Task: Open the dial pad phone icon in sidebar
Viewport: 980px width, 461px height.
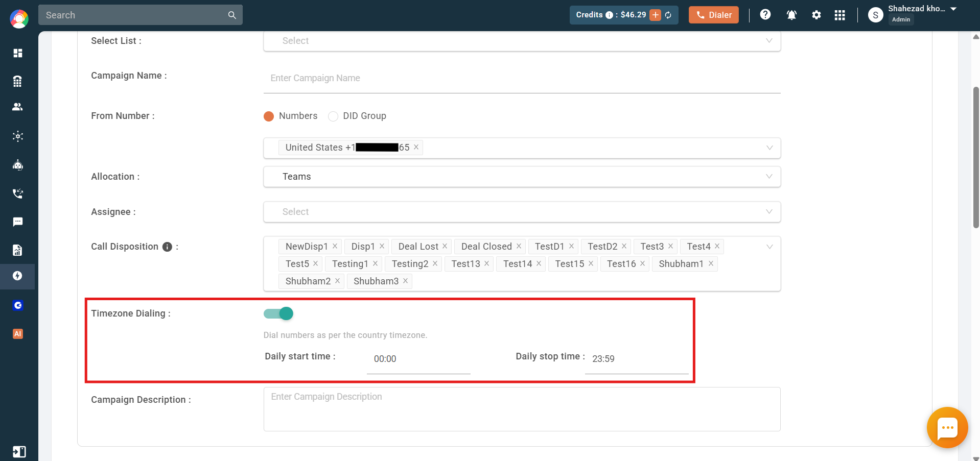Action: [18, 81]
